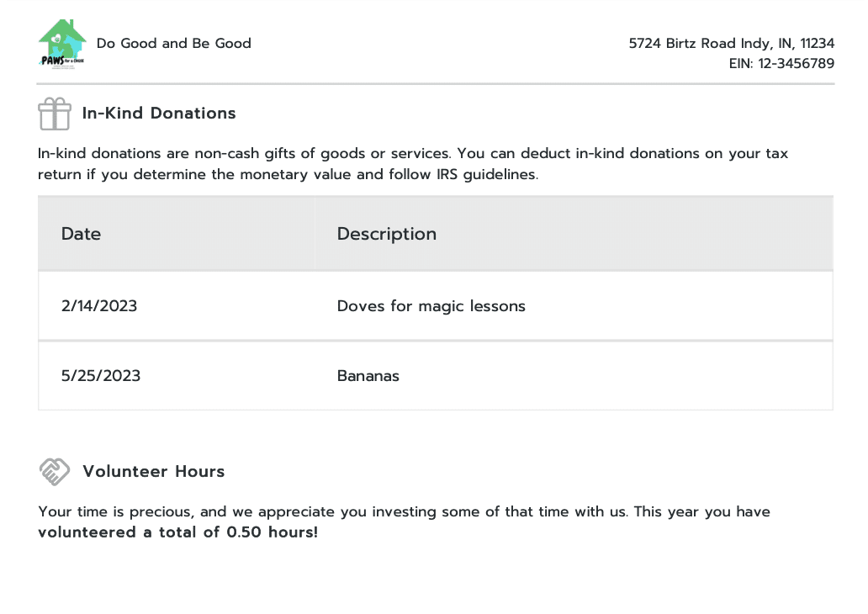Select the Doves for magic lessons entry

(x=431, y=305)
